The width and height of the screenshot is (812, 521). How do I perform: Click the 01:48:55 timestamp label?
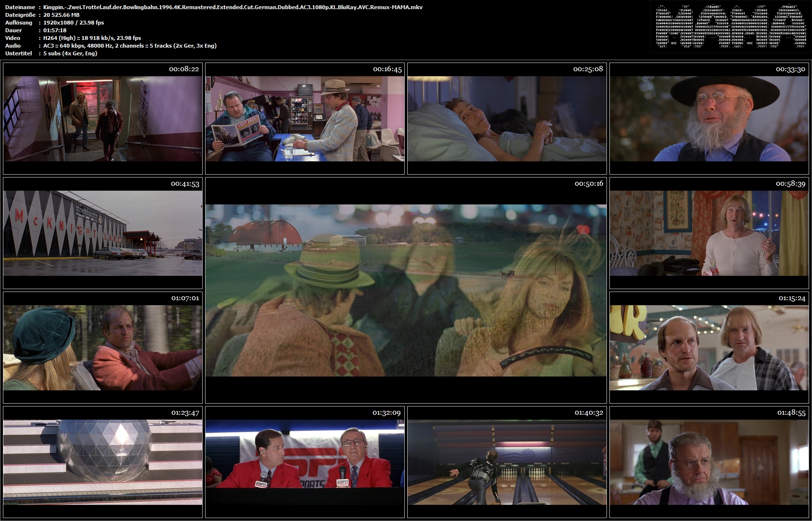[791, 413]
